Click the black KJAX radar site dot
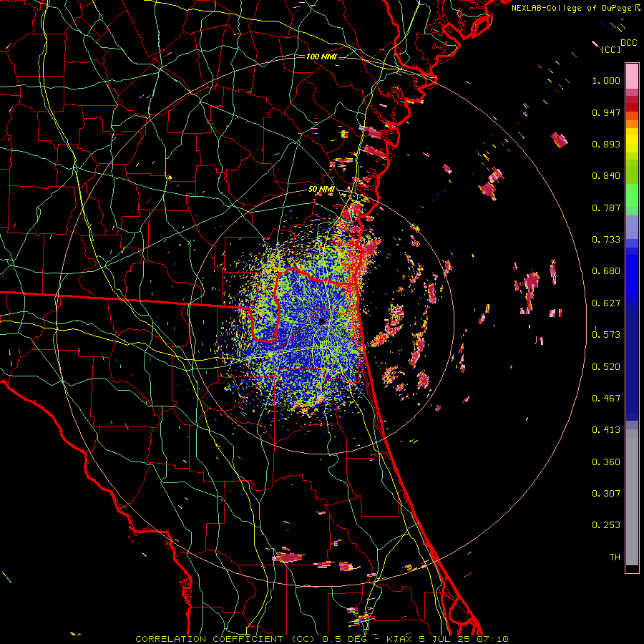The width and height of the screenshot is (644, 644). coord(322,321)
